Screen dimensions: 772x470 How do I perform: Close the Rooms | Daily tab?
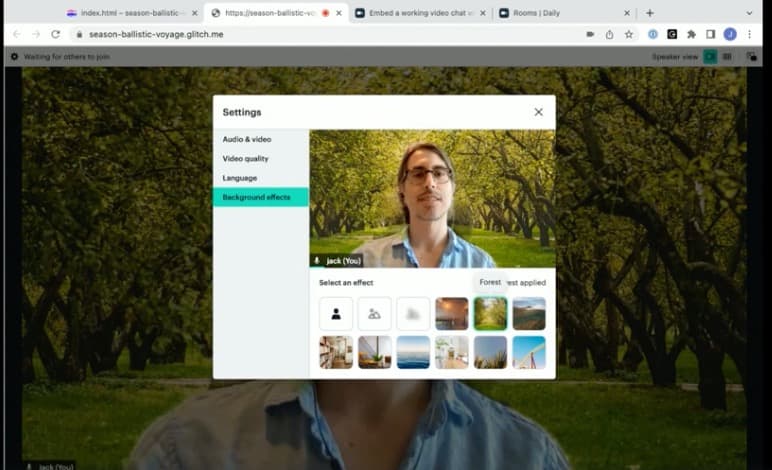click(x=627, y=13)
